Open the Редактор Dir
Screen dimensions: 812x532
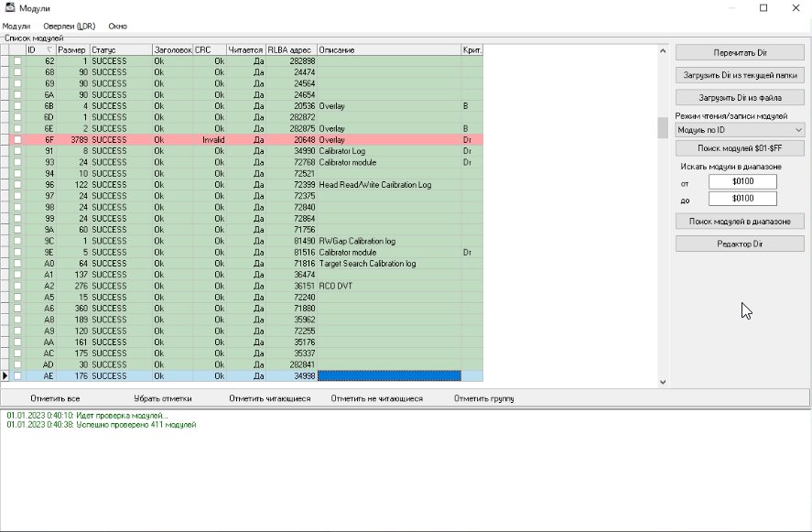point(740,244)
